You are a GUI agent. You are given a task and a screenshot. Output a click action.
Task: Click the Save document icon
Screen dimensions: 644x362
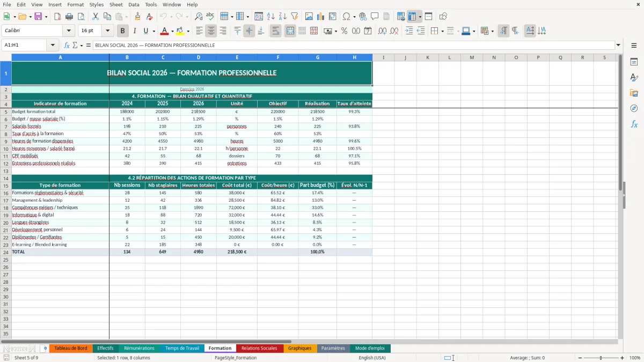[38, 17]
